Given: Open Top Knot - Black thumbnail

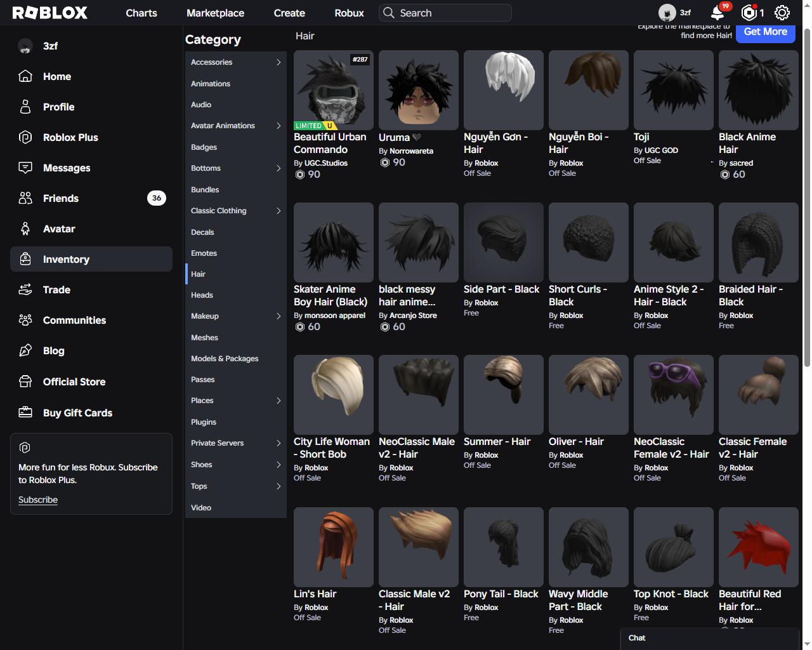Looking at the screenshot, I should tap(674, 547).
